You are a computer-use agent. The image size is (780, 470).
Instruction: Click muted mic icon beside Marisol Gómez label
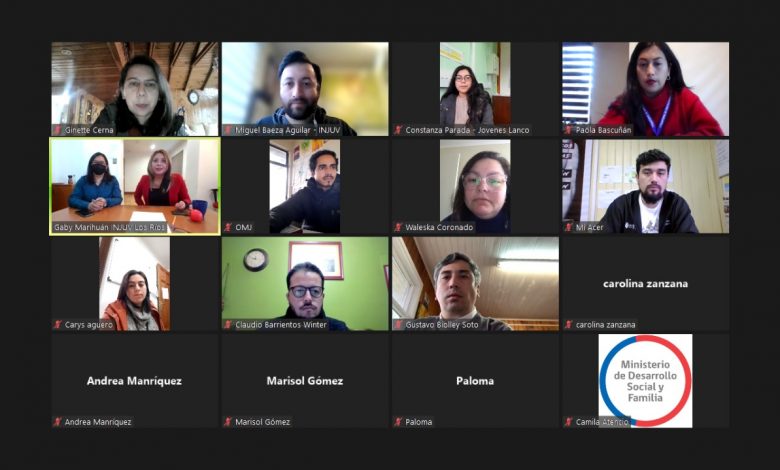click(x=228, y=422)
